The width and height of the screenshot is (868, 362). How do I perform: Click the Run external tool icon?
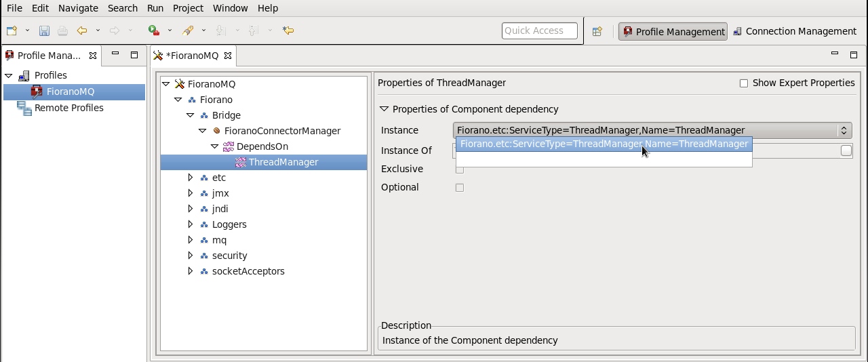pos(154,31)
